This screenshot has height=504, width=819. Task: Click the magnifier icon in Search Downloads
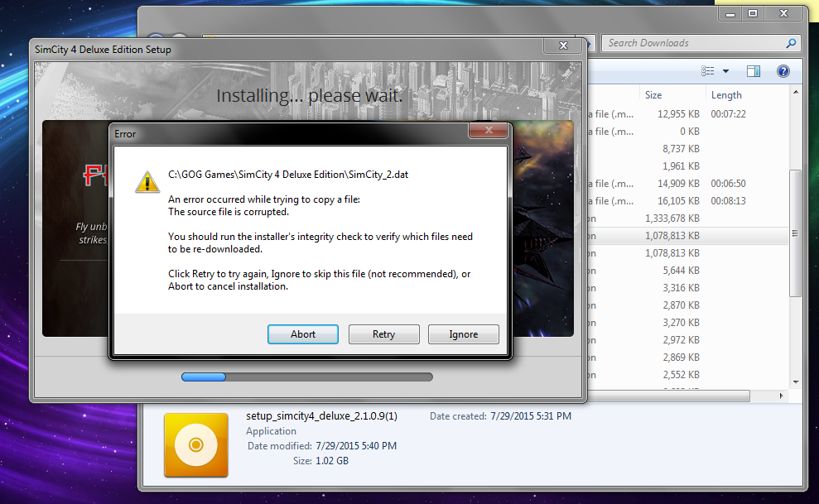point(792,43)
